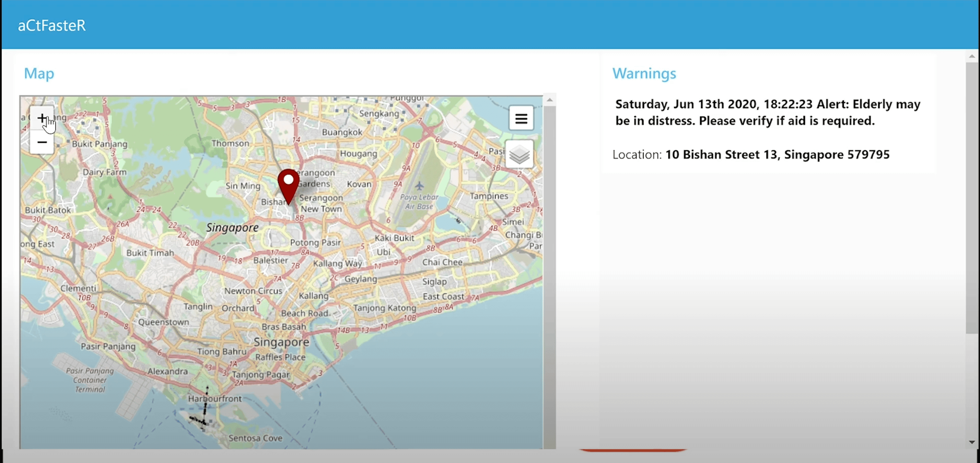Click the aCtFasteR app title
Screen dimensions: 980x463
(x=52, y=26)
